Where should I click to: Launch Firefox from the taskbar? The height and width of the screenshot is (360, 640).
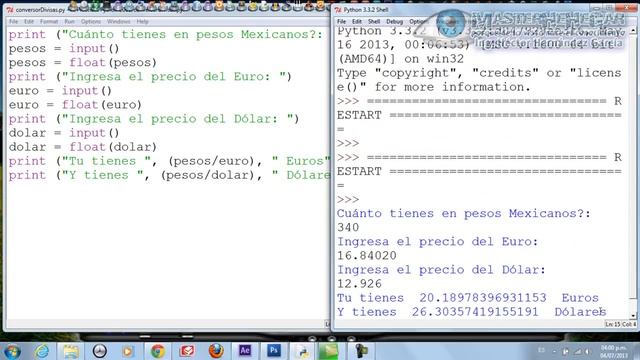[216, 351]
